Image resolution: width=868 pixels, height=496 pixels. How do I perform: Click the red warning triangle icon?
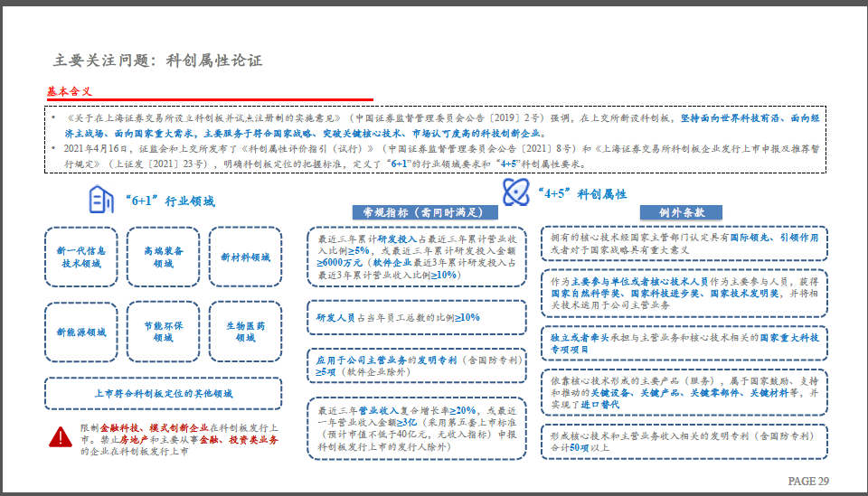coord(61,437)
